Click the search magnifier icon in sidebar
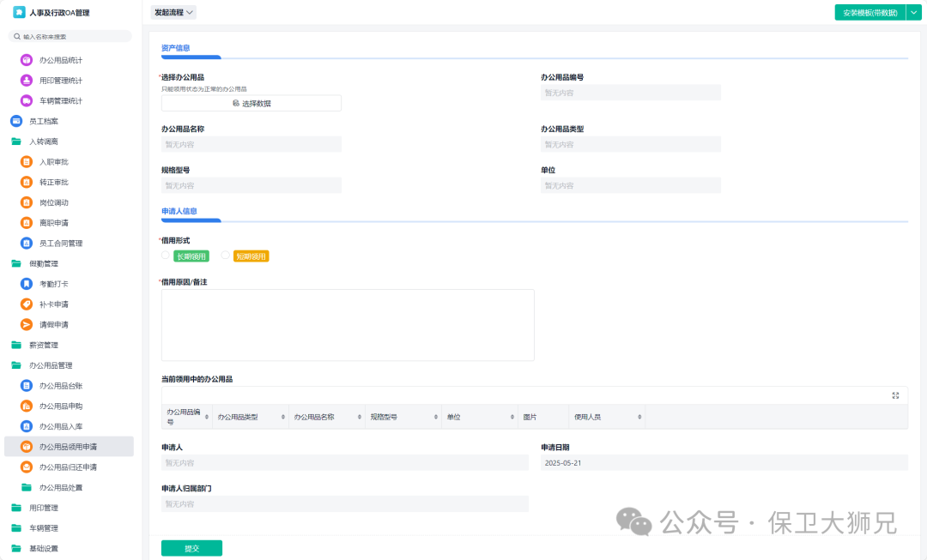The image size is (927, 560). [x=17, y=37]
